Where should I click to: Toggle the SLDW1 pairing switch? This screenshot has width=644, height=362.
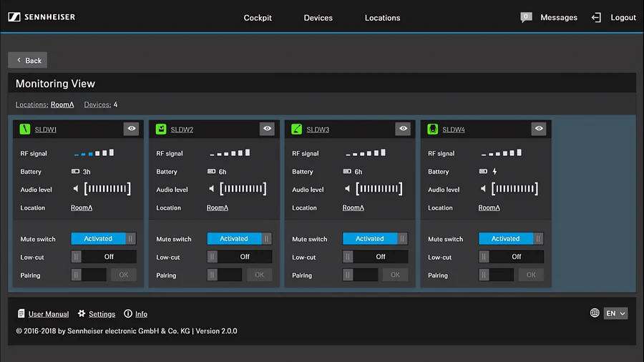coord(89,275)
